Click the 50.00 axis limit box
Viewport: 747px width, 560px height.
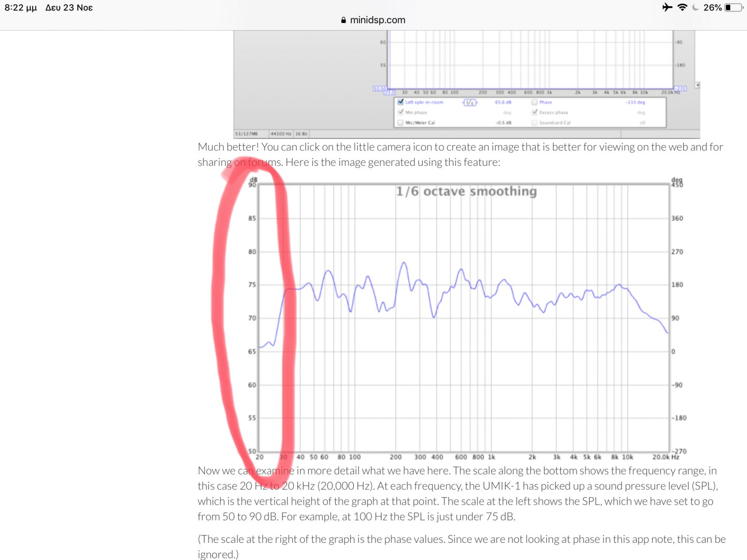pos(379,89)
